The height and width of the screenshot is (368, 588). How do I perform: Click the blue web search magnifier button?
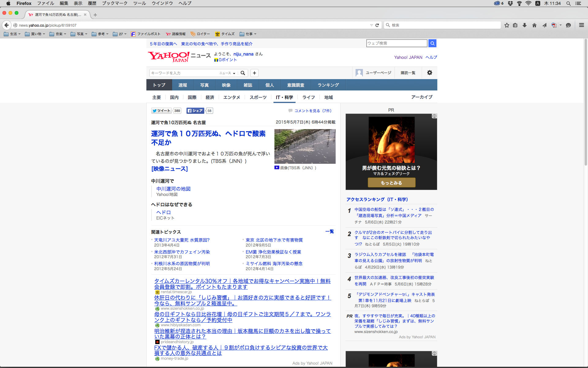(432, 43)
